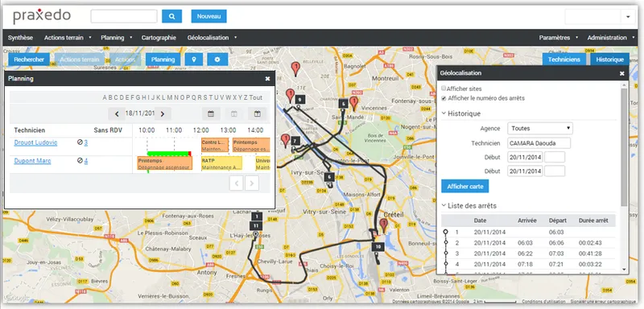Click the Rechercher button on the map
This screenshot has width=644, height=309.
coord(29,60)
